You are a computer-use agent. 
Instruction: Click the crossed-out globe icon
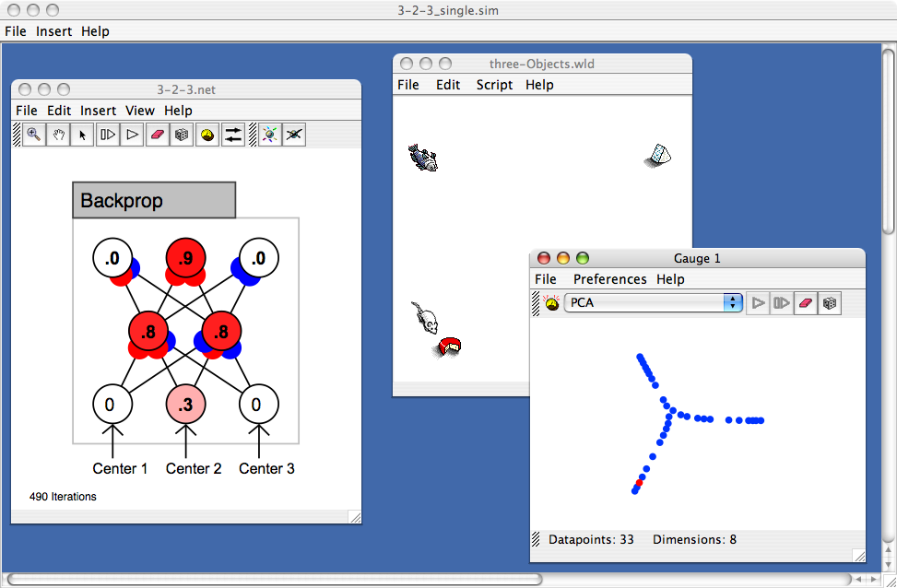tap(294, 135)
